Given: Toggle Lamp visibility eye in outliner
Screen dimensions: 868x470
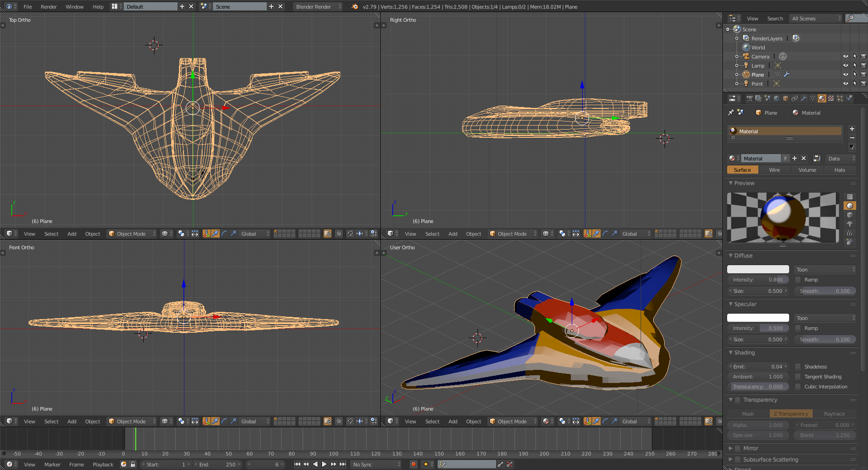Looking at the screenshot, I should (845, 65).
